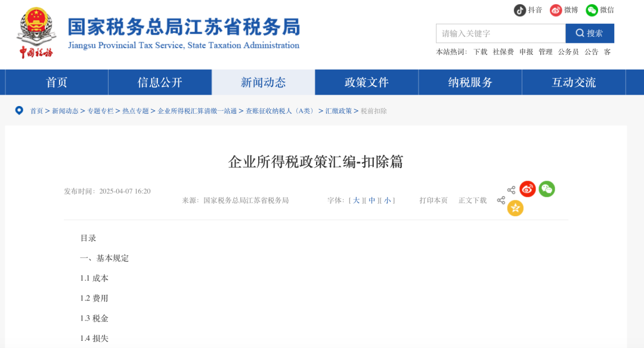Click the location pin icon in breadcrumb
The width and height of the screenshot is (644, 348).
[x=19, y=111]
